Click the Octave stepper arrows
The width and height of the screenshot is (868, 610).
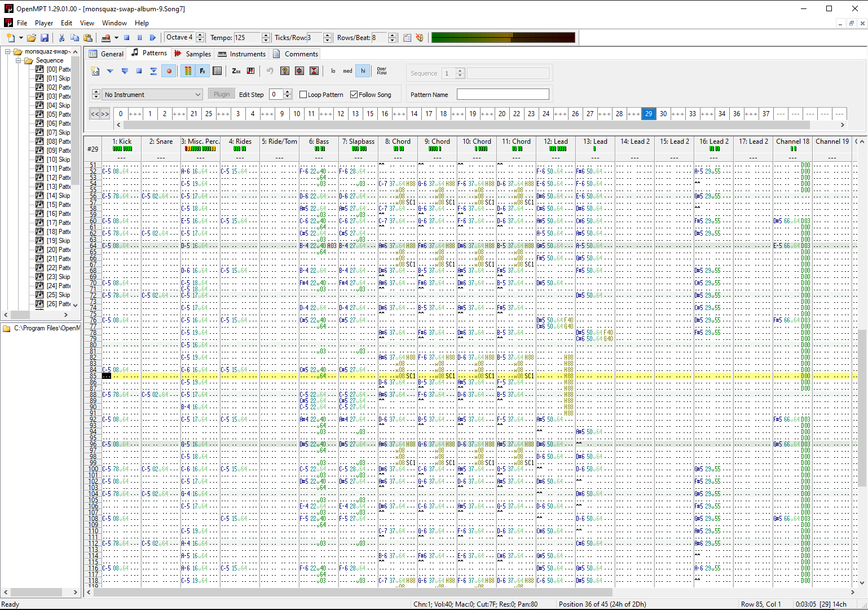pyautogui.click(x=200, y=38)
